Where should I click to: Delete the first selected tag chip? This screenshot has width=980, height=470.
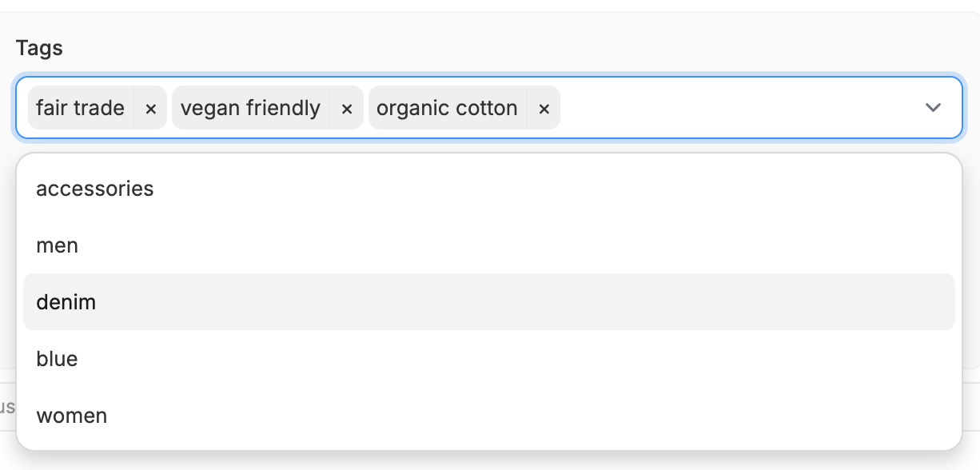(150, 108)
